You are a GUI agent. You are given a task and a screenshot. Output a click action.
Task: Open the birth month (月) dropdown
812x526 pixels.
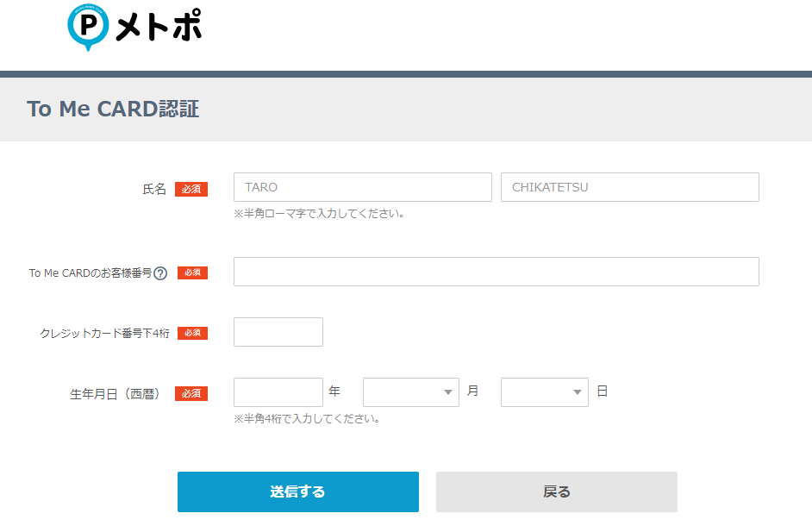tap(410, 392)
